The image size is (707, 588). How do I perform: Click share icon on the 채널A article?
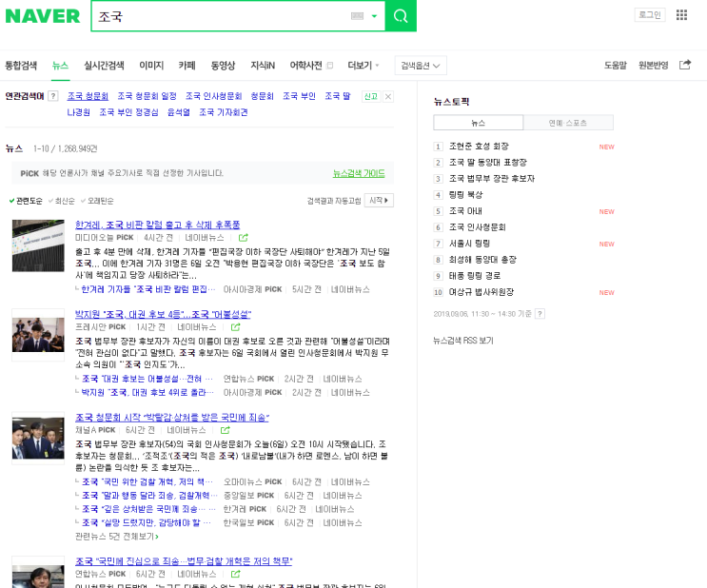click(225, 430)
